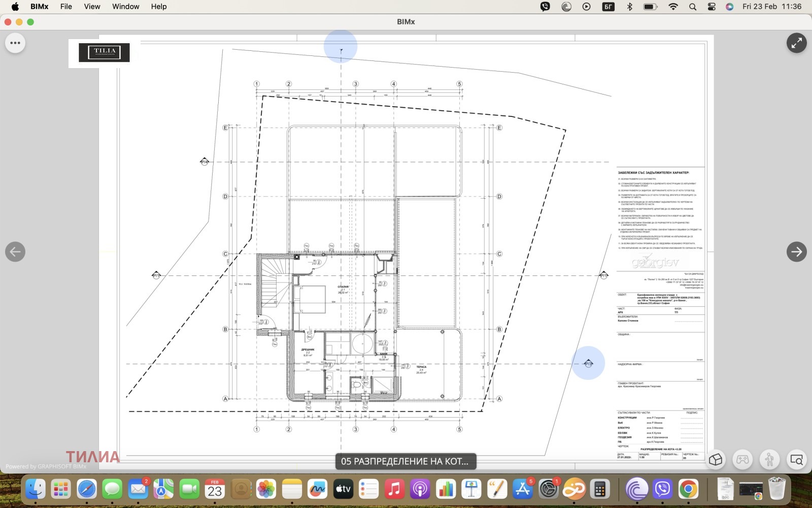
Task: Open Google Chrome from the Dock
Action: pyautogui.click(x=688, y=489)
